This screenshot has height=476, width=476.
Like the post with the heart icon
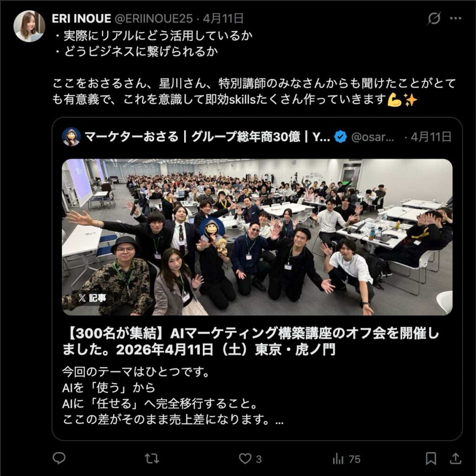(x=245, y=459)
